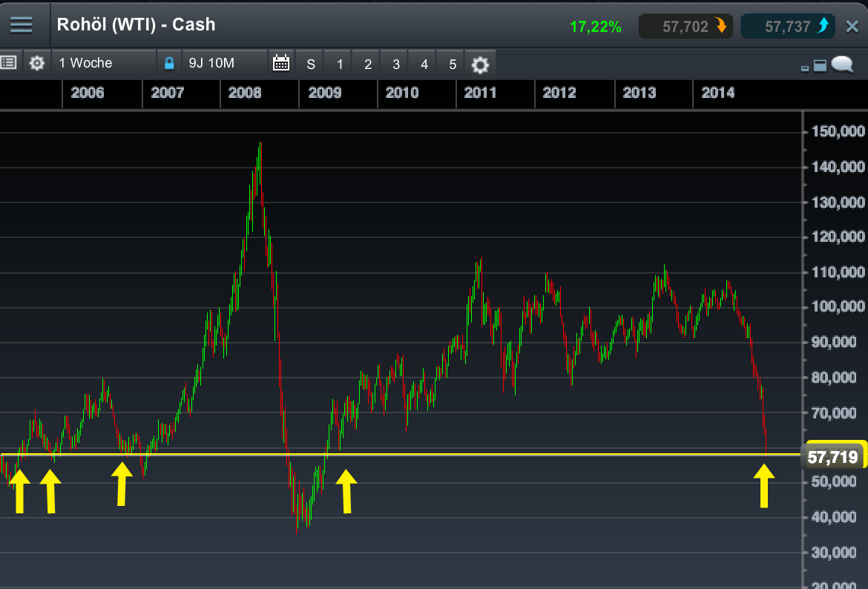Click the 17,22% change value
Image resolution: width=868 pixels, height=589 pixels.
point(596,27)
